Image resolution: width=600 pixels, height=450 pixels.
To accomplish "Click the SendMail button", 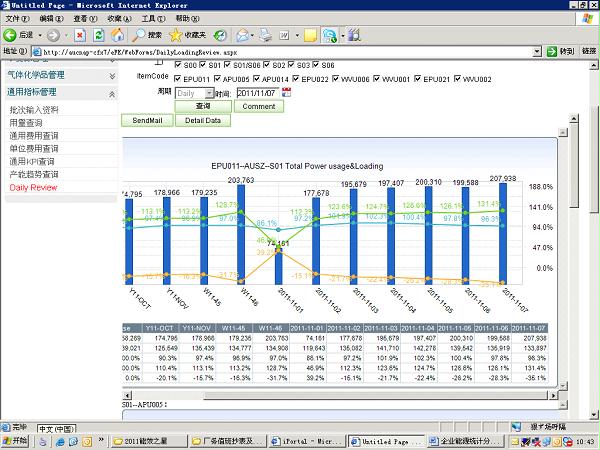I will coord(147,120).
